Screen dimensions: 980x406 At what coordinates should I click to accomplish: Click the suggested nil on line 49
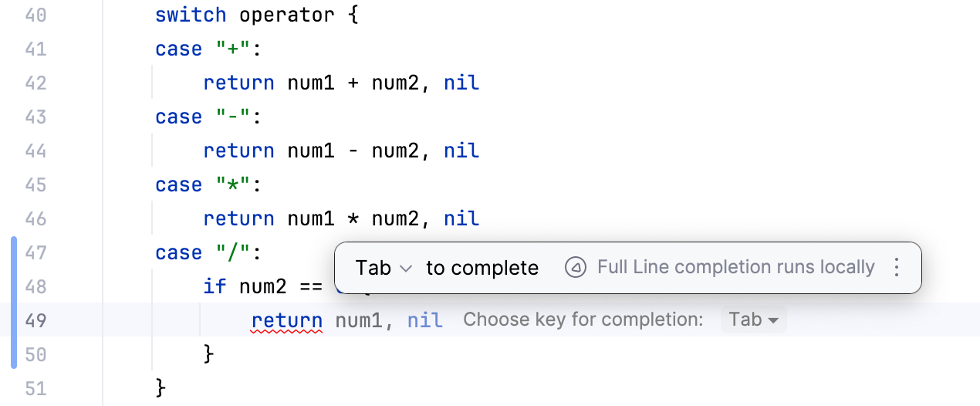(425, 320)
